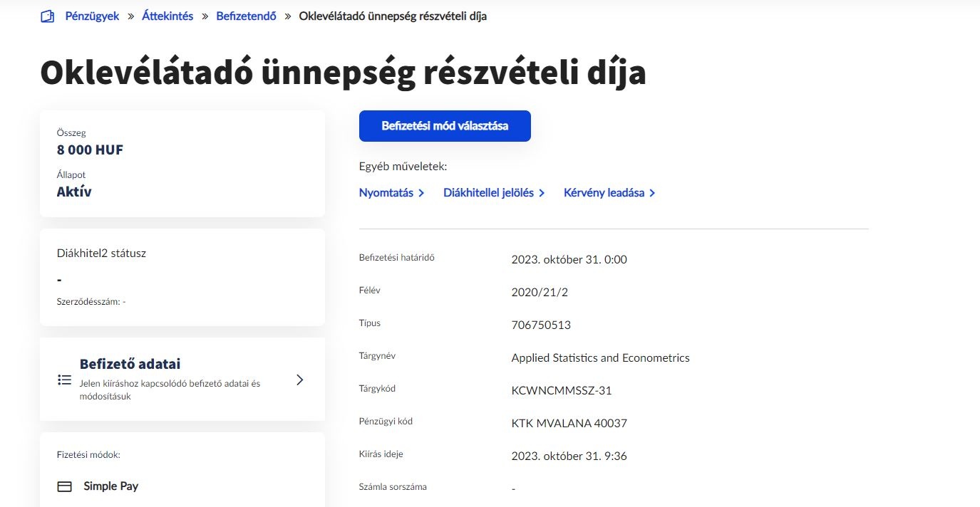This screenshot has height=507, width=980.
Task: Expand Befizető adatai using right chevron
Action: click(x=299, y=380)
